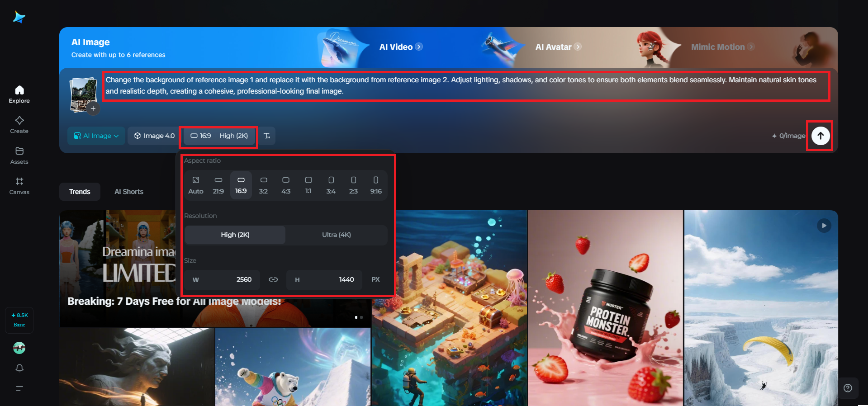Open the help question mark icon
Screen dimensions: 868x406
click(x=848, y=388)
